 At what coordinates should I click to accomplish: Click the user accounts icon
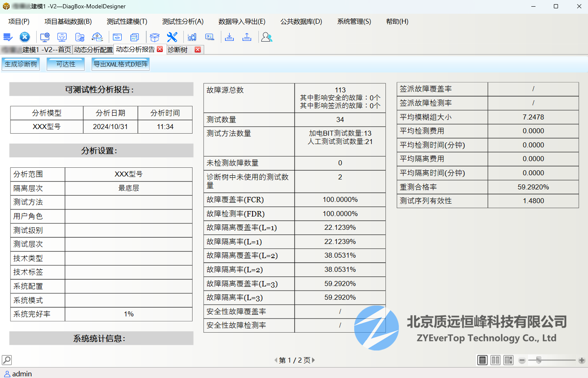(x=267, y=37)
